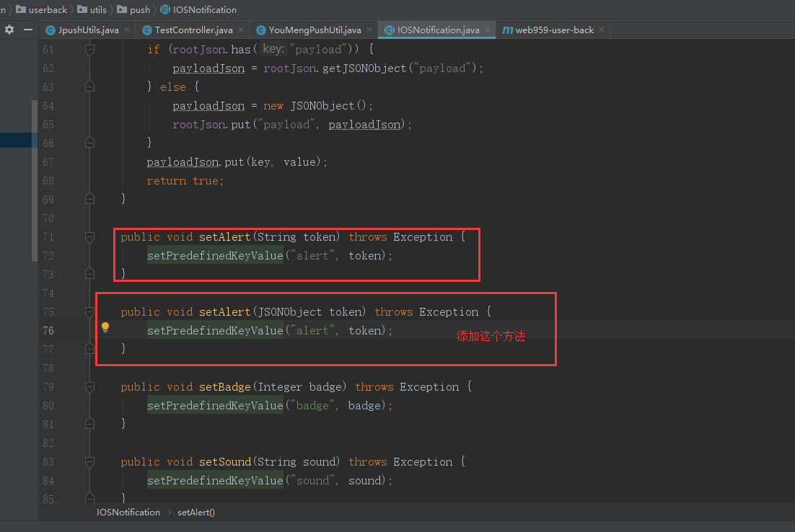Close the IOSNotification.java tab

(x=488, y=30)
